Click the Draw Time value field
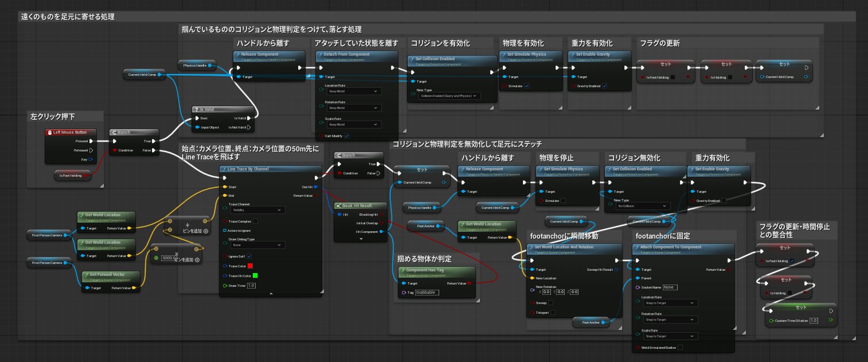 click(251, 286)
